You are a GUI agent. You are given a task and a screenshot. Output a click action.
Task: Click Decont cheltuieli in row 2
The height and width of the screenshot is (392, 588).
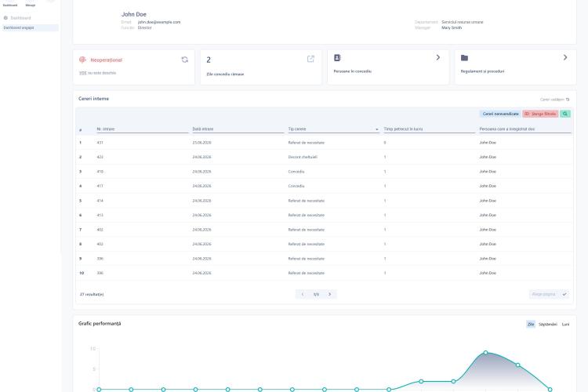point(303,157)
